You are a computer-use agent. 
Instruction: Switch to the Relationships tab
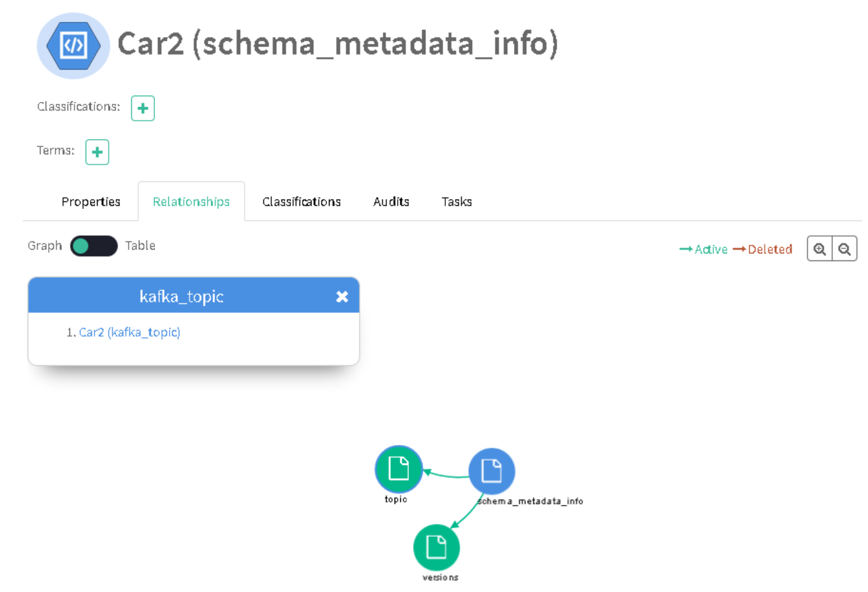point(191,202)
